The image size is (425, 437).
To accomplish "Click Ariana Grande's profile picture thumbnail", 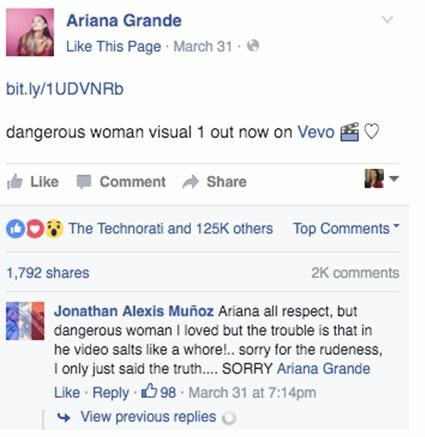I will [x=30, y=32].
